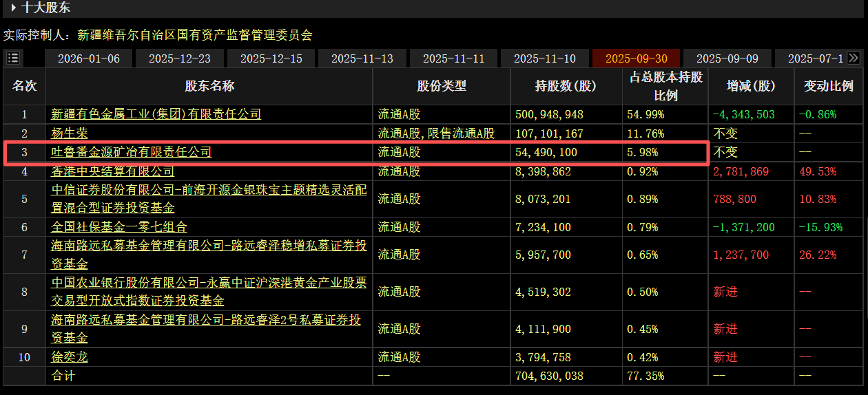868x395 pixels.
Task: Click the share count 4,519,302
Action: point(543,292)
